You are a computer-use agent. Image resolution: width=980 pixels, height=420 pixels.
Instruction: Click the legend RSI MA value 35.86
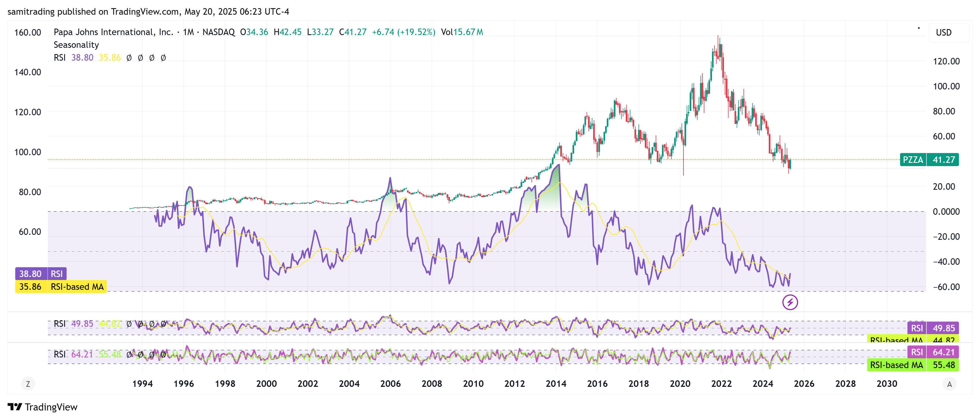tap(110, 57)
